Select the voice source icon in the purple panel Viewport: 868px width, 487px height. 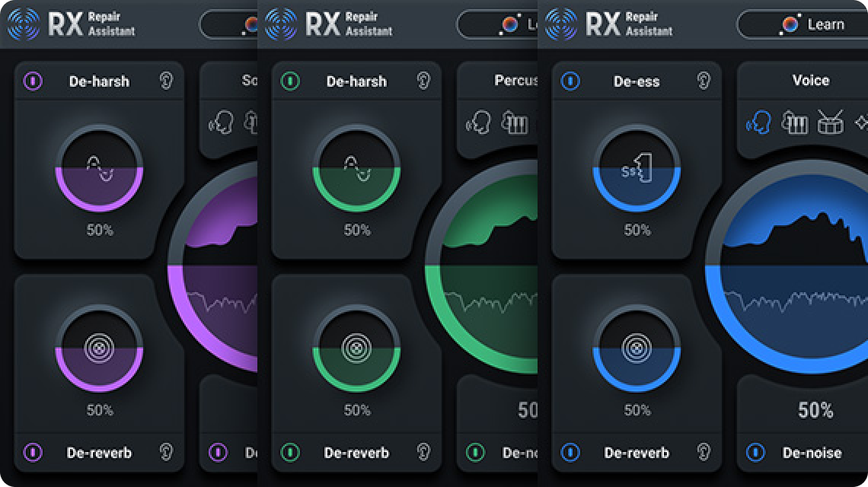pos(222,123)
